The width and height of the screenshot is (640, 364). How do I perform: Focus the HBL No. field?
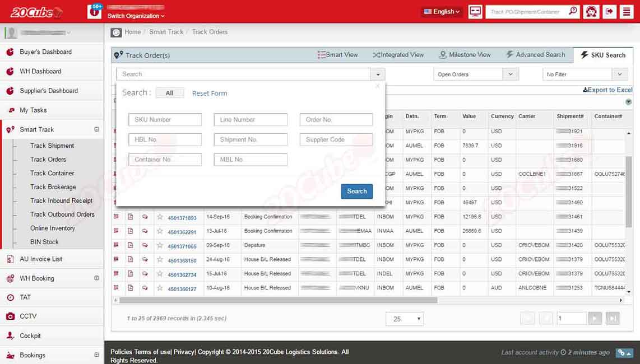pos(165,139)
